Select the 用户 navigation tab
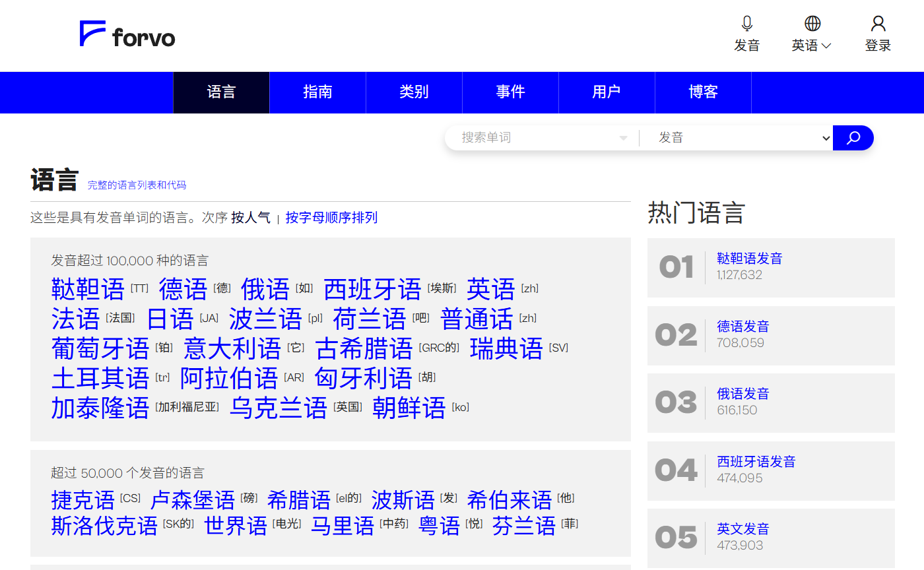This screenshot has height=570, width=924. [x=607, y=92]
